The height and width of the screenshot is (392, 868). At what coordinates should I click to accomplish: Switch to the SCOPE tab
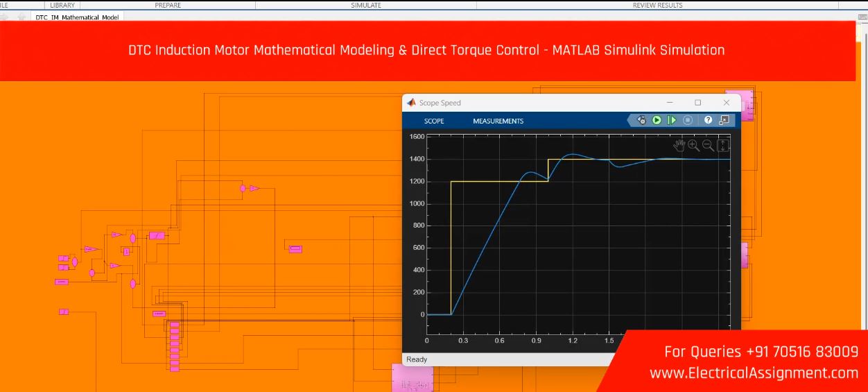(x=434, y=121)
